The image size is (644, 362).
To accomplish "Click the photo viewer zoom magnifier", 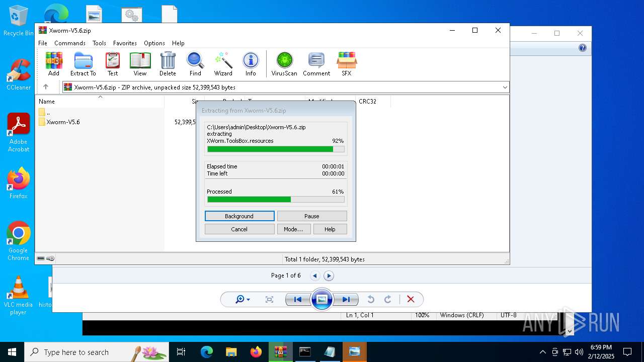I will point(243,299).
